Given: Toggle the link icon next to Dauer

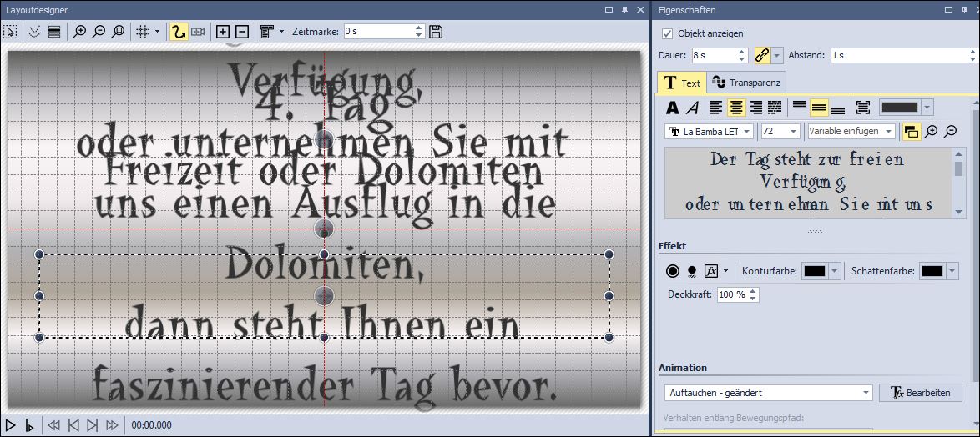Looking at the screenshot, I should 762,55.
